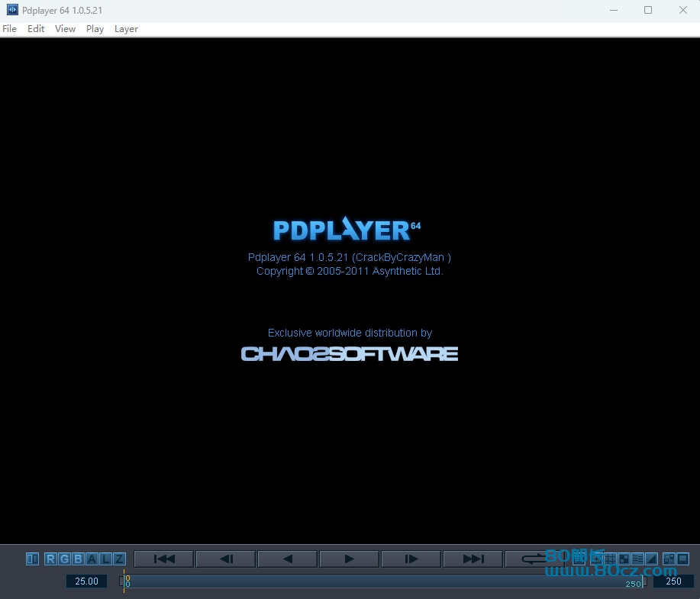
Task: Step forward one frame
Action: pos(411,559)
